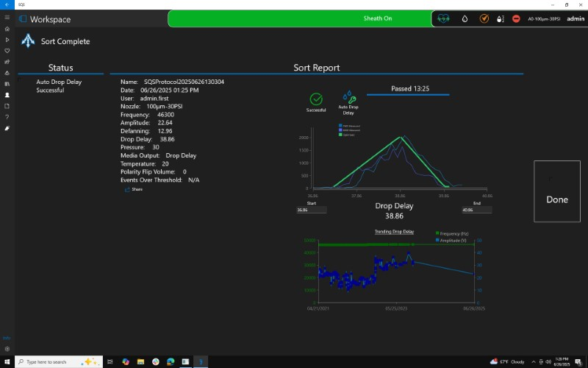The image size is (588, 368).
Task: Click the Share link
Action: 137,189
